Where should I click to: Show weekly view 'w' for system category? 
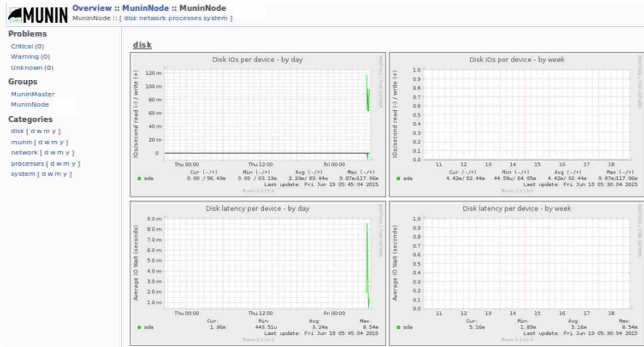(x=50, y=174)
